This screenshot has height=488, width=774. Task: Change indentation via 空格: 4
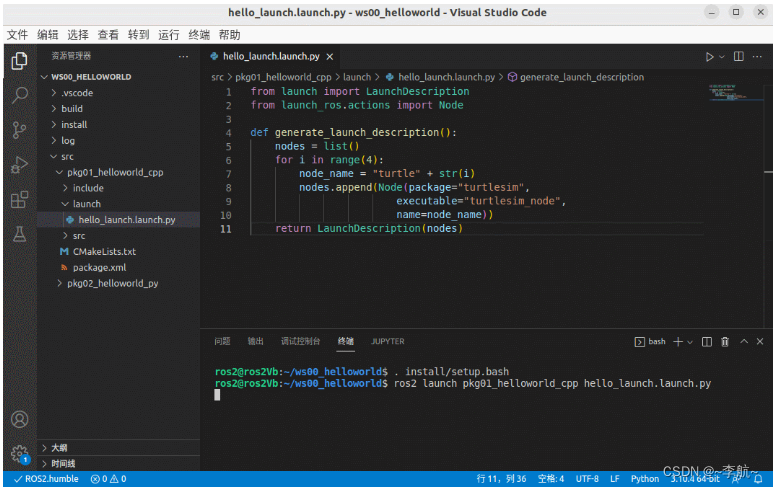coord(551,479)
